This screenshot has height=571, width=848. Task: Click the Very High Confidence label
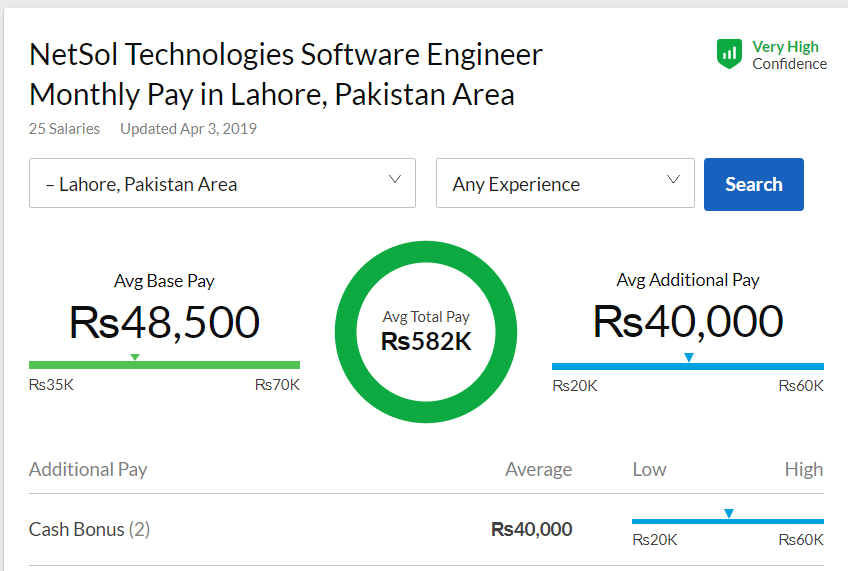pyautogui.click(x=789, y=55)
